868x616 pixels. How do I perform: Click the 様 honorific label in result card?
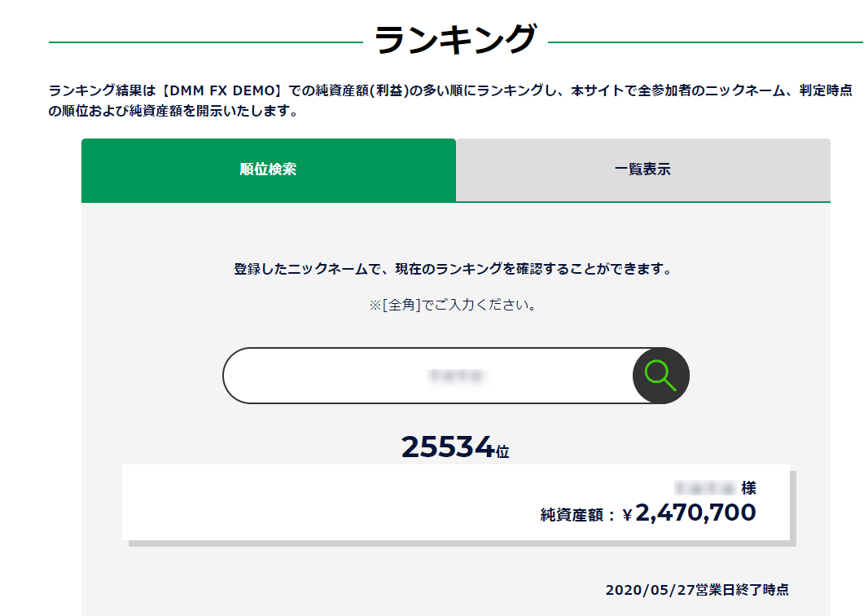coord(748,488)
